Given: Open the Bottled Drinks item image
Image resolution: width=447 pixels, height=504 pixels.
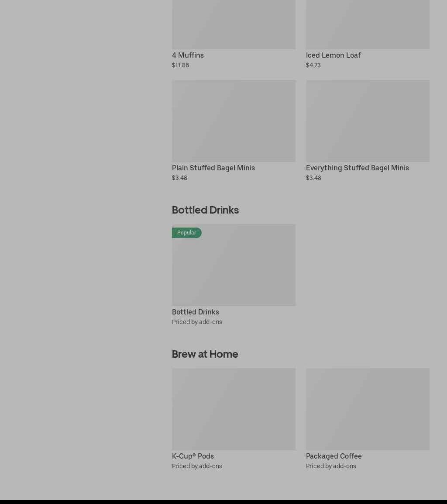Looking at the screenshot, I should (x=234, y=265).
